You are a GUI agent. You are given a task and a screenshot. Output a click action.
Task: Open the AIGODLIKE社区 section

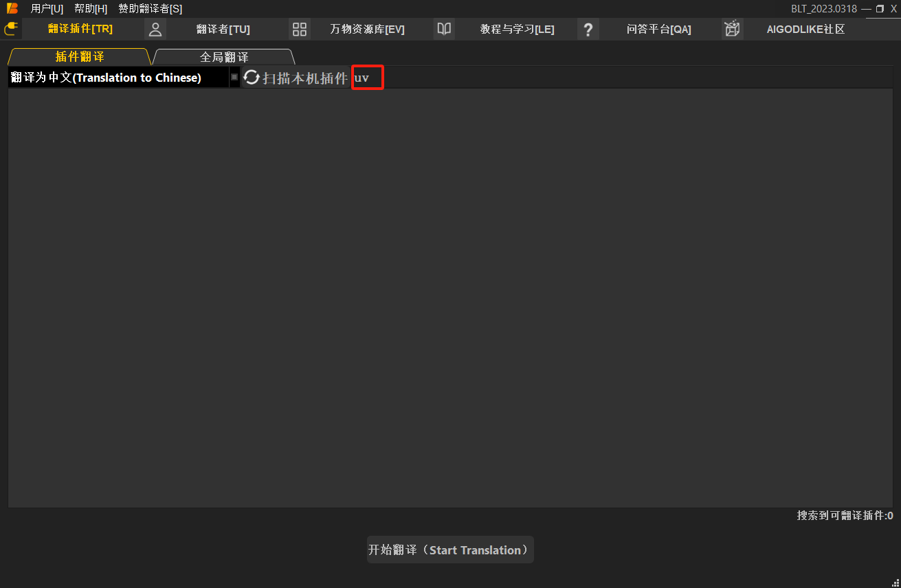pyautogui.click(x=806, y=29)
